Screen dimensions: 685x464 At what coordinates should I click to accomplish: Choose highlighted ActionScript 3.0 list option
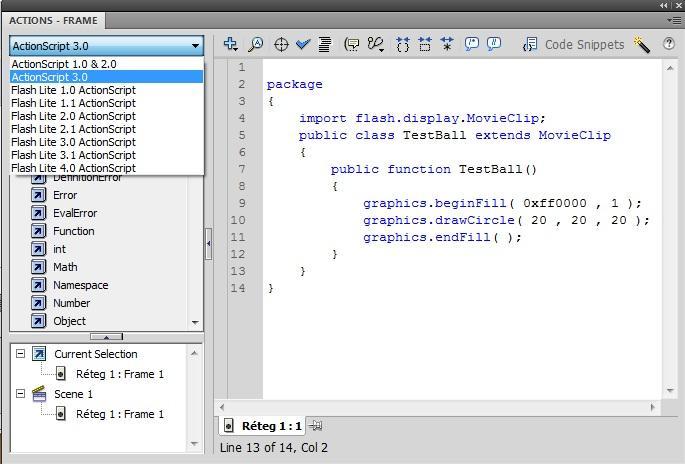click(x=107, y=77)
